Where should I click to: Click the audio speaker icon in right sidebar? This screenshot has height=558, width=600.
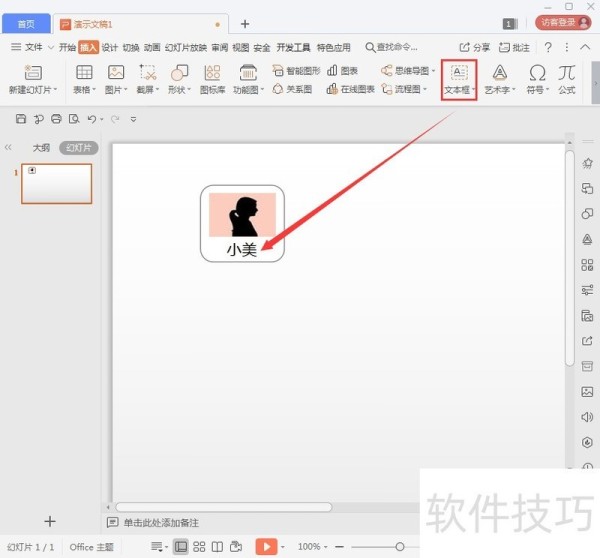click(587, 417)
